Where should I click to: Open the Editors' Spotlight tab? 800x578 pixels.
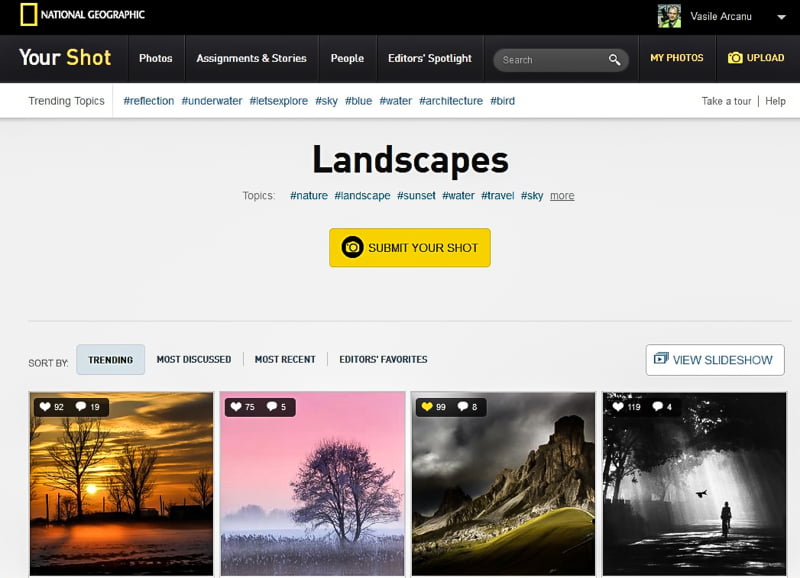click(429, 58)
